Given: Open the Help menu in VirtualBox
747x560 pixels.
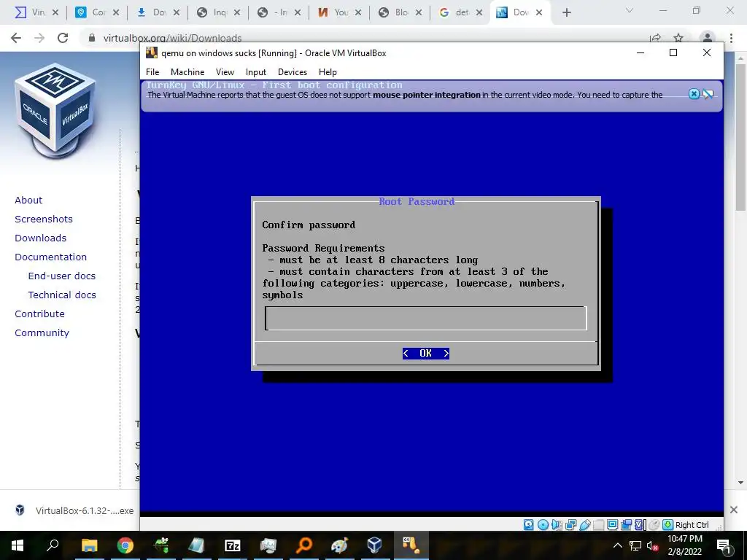Looking at the screenshot, I should coord(328,72).
